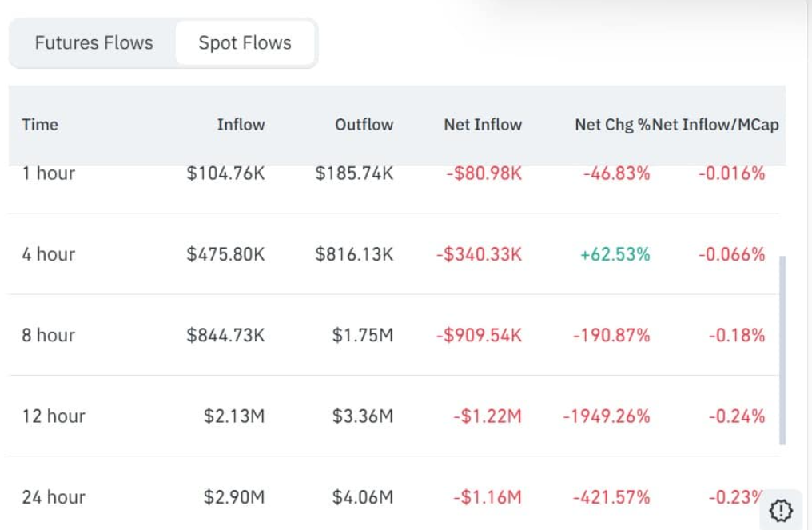Image resolution: width=812 pixels, height=530 pixels.
Task: Click the Time column header
Action: point(40,125)
